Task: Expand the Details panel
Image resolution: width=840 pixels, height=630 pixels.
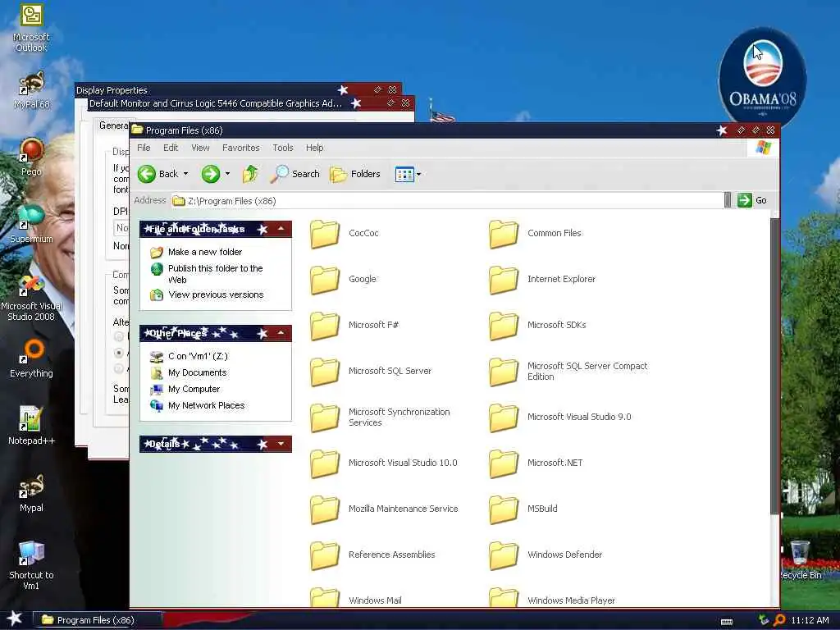Action: 281,444
